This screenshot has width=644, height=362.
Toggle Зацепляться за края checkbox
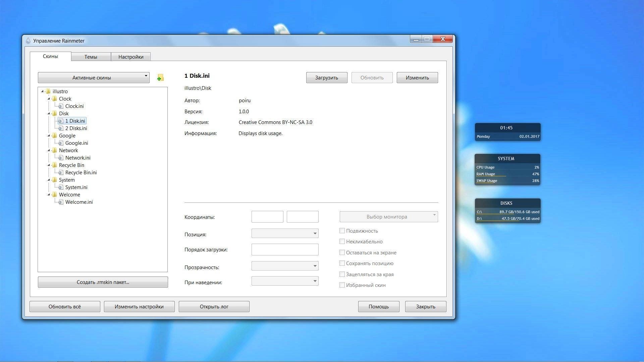click(x=342, y=274)
